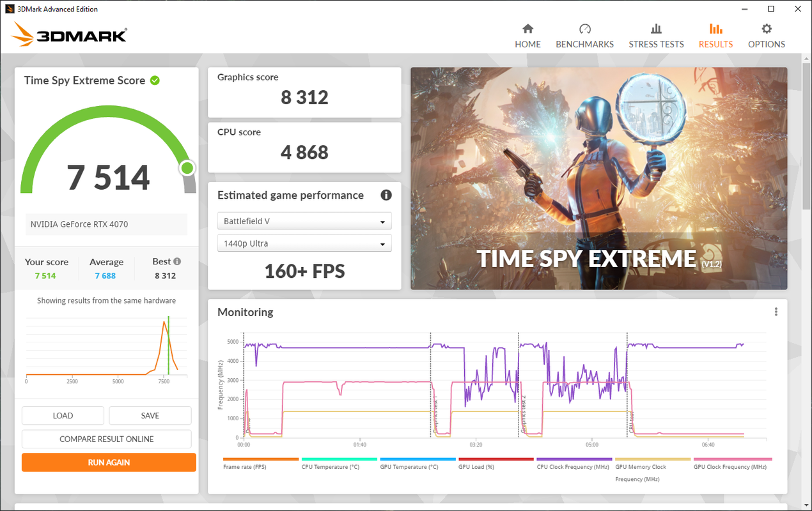Click the green validation checkmark icon
The width and height of the screenshot is (812, 511).
click(155, 80)
